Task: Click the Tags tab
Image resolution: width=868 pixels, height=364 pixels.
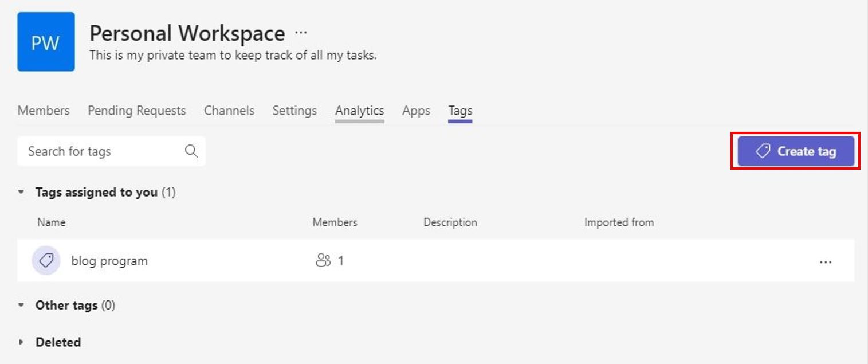Action: click(x=460, y=111)
